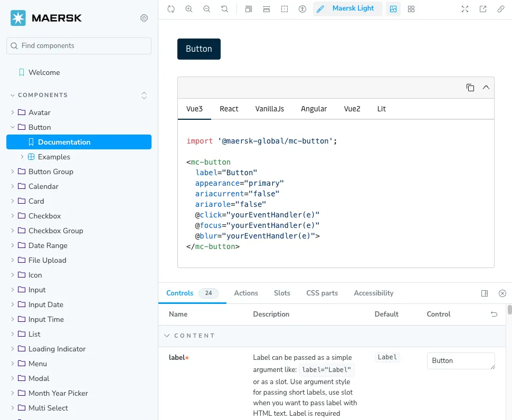Copy the canvas link

click(500, 9)
